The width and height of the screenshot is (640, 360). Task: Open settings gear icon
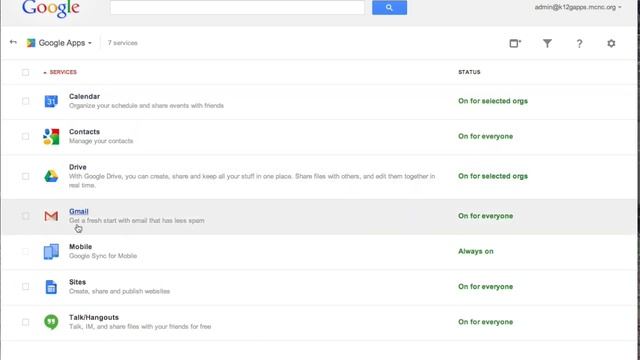(611, 43)
